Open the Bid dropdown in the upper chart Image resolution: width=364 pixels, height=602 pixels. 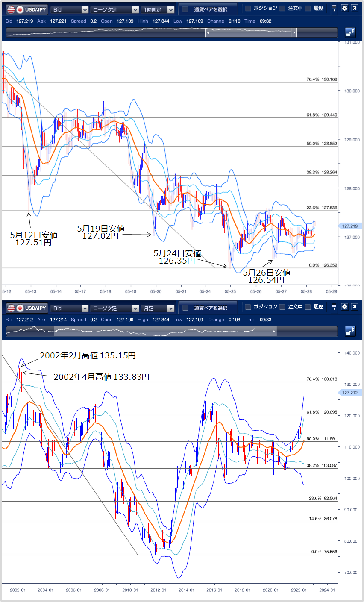tap(69, 9)
